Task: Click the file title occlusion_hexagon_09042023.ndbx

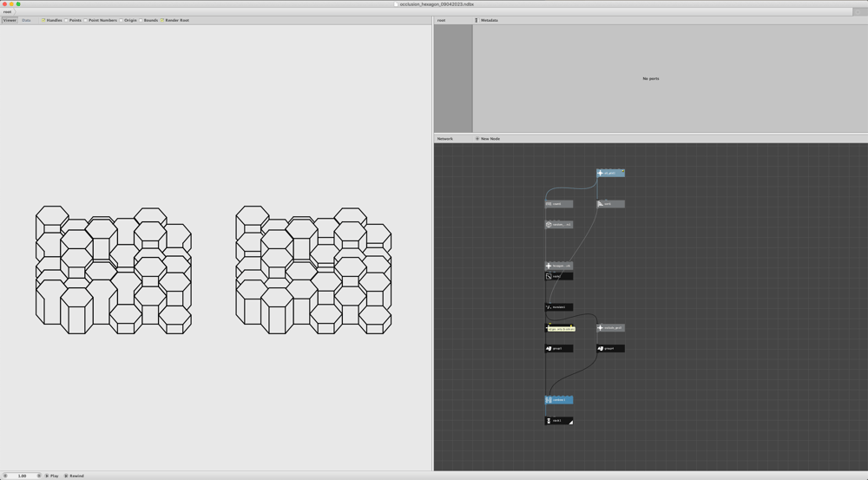Action: [x=437, y=3]
